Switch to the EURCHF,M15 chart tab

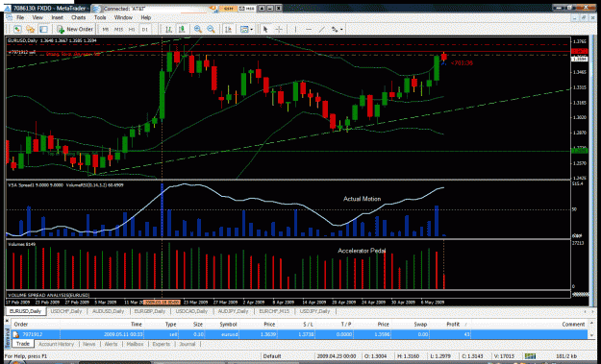(274, 311)
